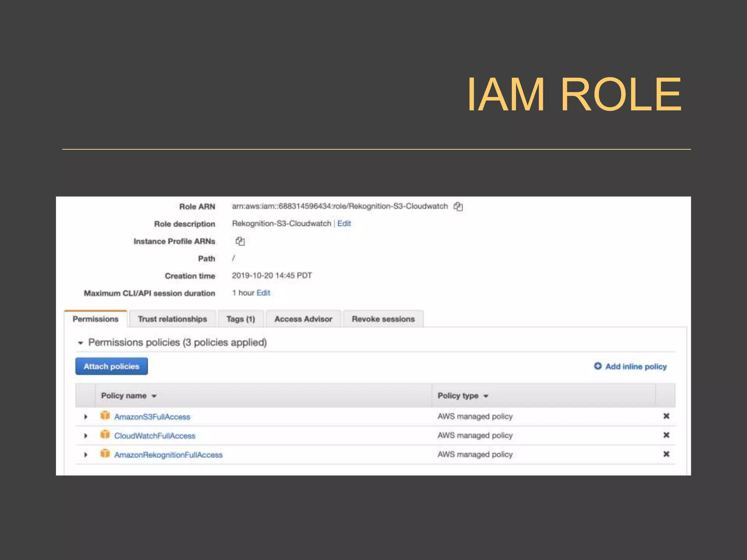Open the AmazonS3FullAccess policy link
The width and height of the screenshot is (747, 560).
coord(152,417)
